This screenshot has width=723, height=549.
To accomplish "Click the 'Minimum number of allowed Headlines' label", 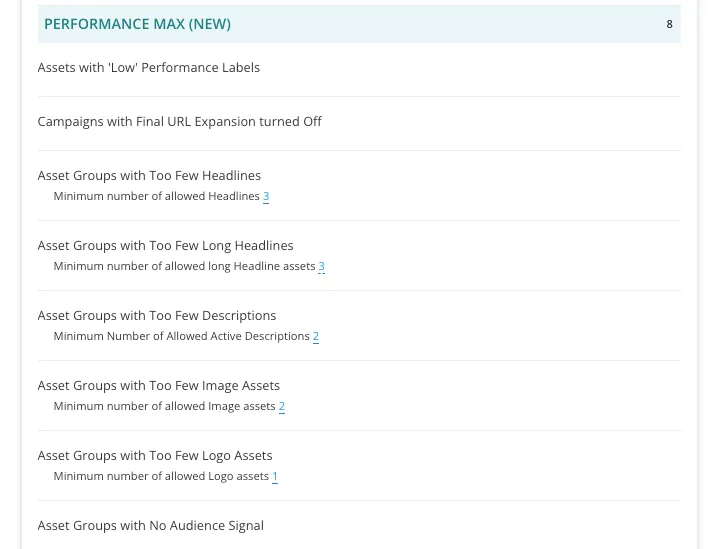I will click(157, 196).
